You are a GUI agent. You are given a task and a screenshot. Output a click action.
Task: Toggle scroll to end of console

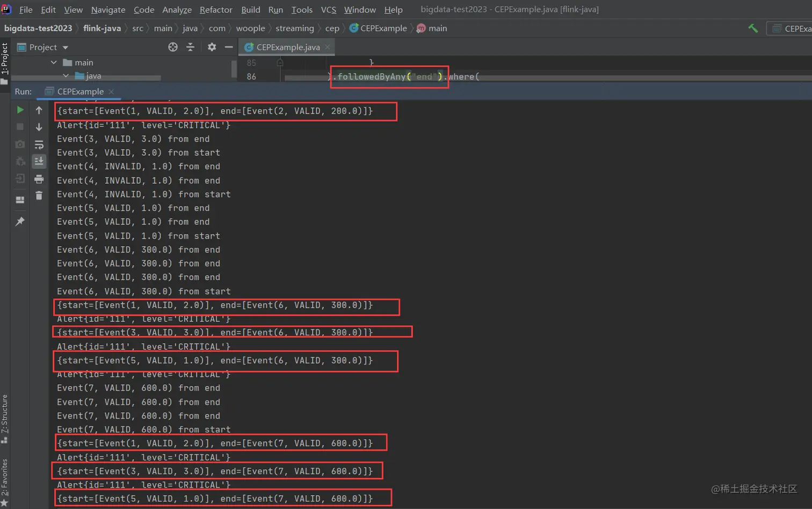(39, 161)
